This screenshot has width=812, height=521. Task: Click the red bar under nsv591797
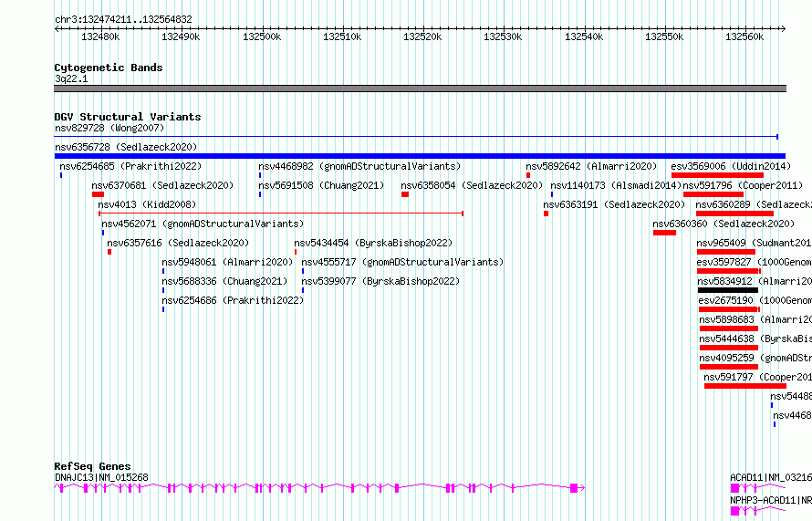[745, 386]
